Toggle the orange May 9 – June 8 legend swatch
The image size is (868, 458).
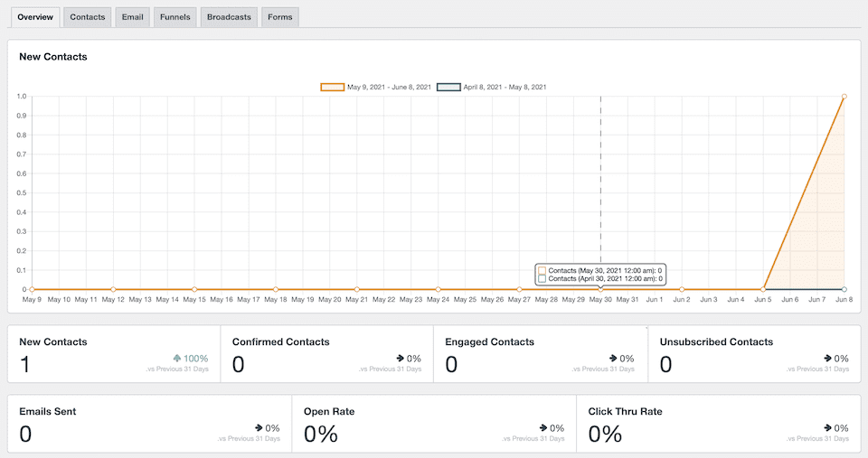click(332, 87)
